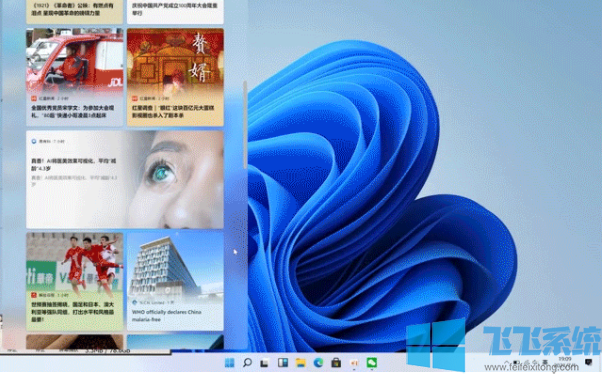The width and height of the screenshot is (603, 374).
Task: Click the headline text under the soccer photo
Action: (x=73, y=312)
